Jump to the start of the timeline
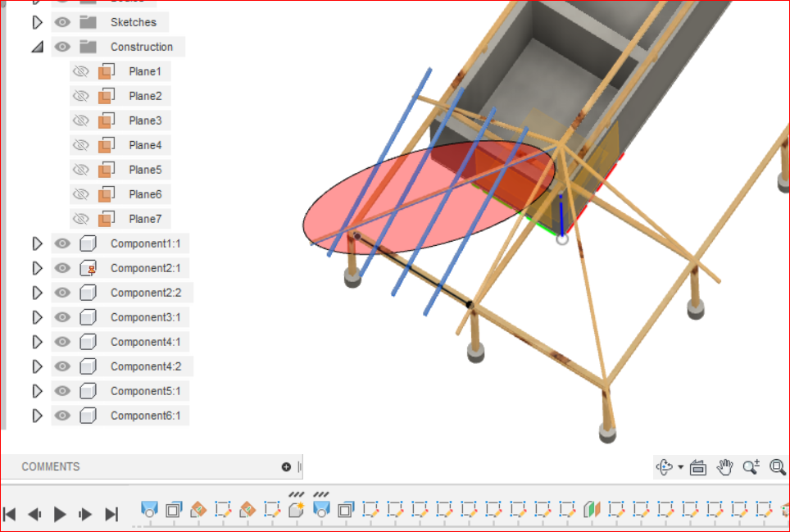 [10, 514]
